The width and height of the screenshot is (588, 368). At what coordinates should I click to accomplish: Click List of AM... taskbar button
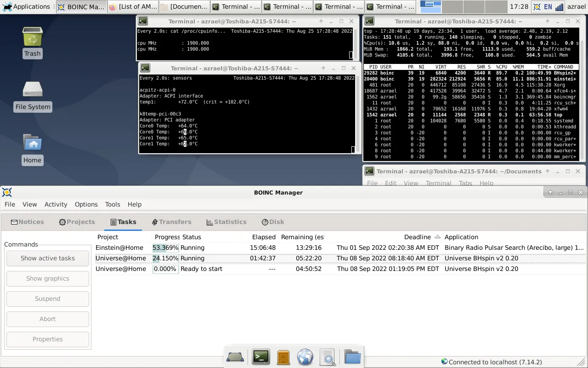coord(133,7)
